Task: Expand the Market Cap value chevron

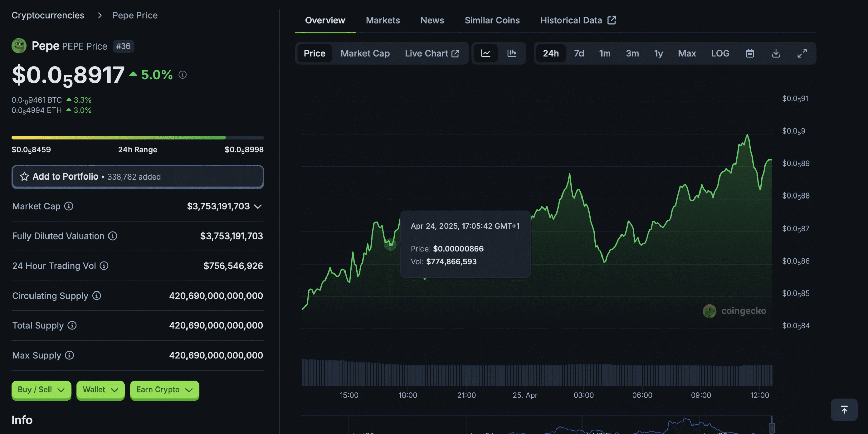Action: tap(258, 206)
